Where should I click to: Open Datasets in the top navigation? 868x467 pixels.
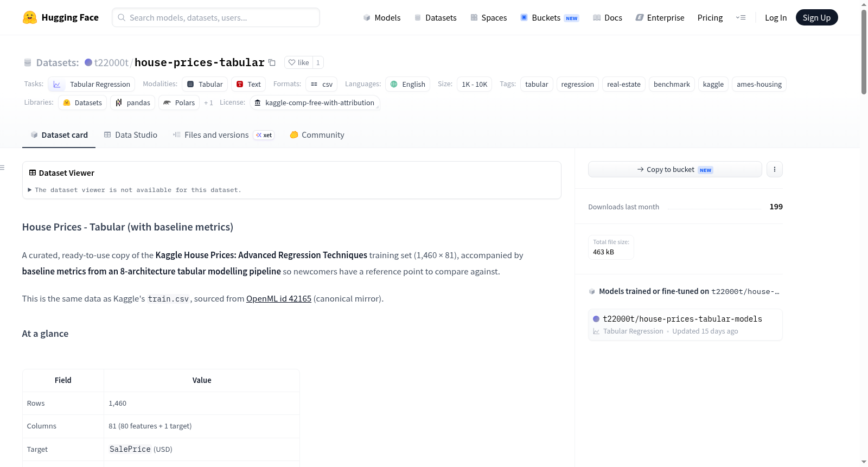pos(435,18)
